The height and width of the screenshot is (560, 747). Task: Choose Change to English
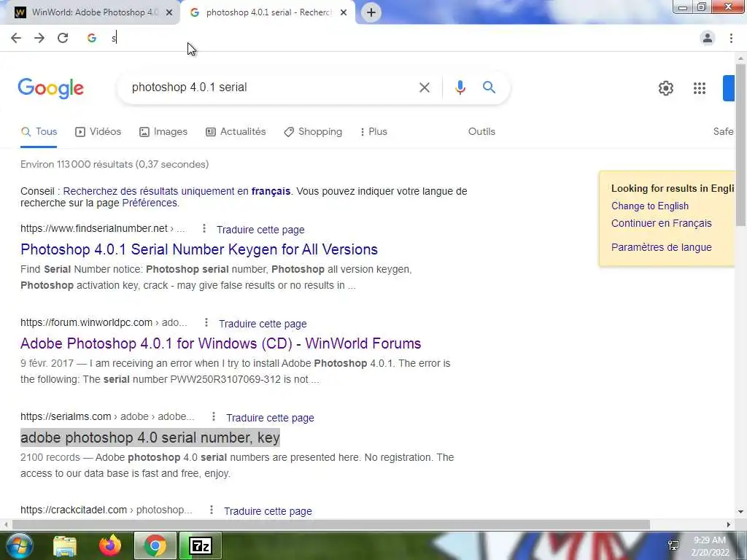click(x=650, y=206)
